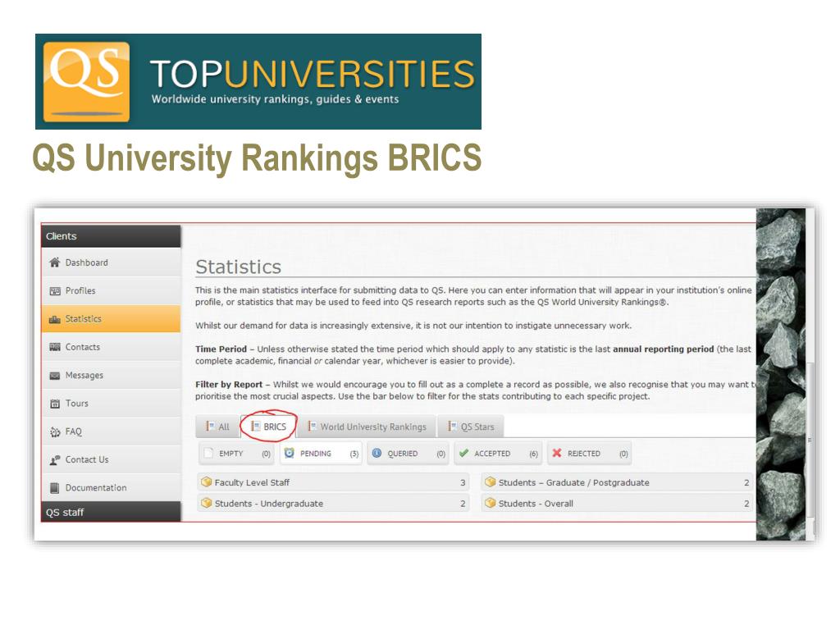The width and height of the screenshot is (840, 630).
Task: Expand the Faculty Level Staff row
Action: 333,482
